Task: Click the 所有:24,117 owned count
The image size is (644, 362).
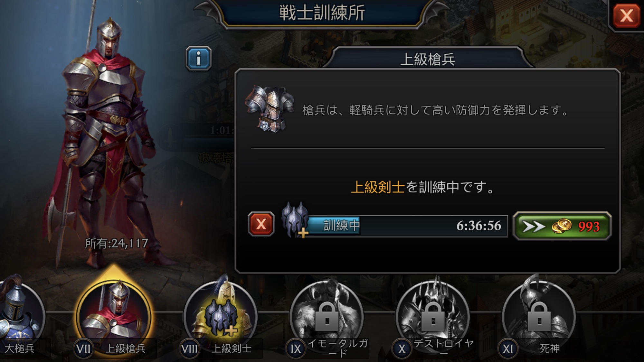Action: tap(117, 243)
